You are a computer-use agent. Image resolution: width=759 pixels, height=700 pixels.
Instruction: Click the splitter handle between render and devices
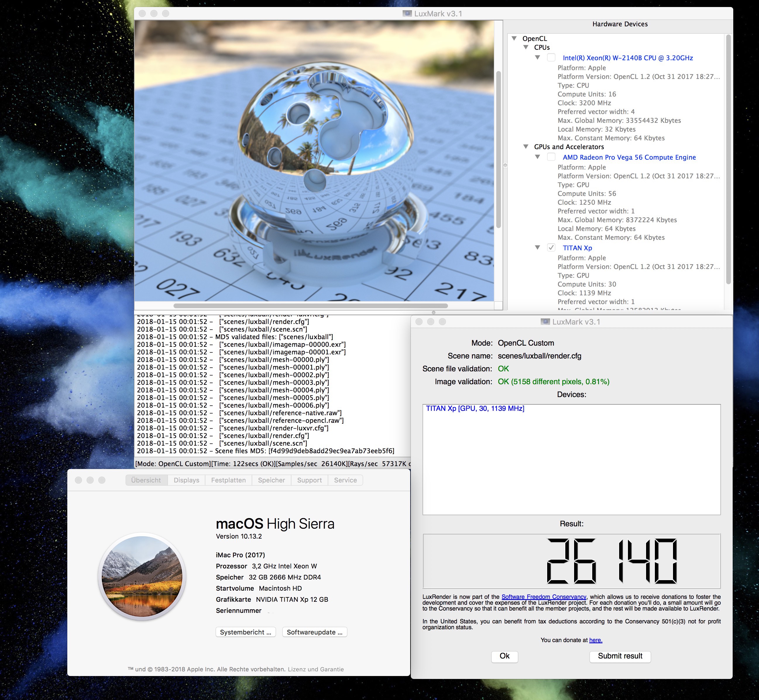point(505,165)
